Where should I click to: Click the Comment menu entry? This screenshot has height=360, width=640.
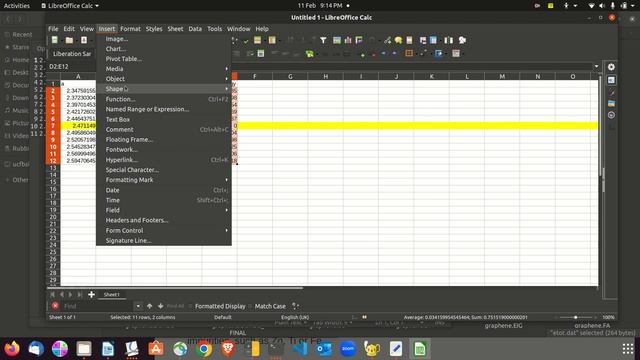164,129
